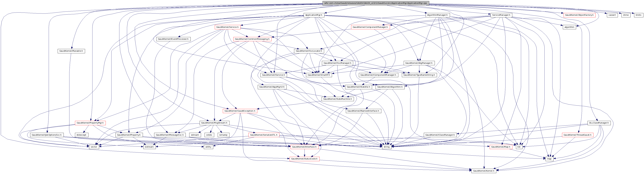Click the GaudiKernel/ThreadGaudi.h node
The width and height of the screenshot is (644, 174).
pos(577,135)
